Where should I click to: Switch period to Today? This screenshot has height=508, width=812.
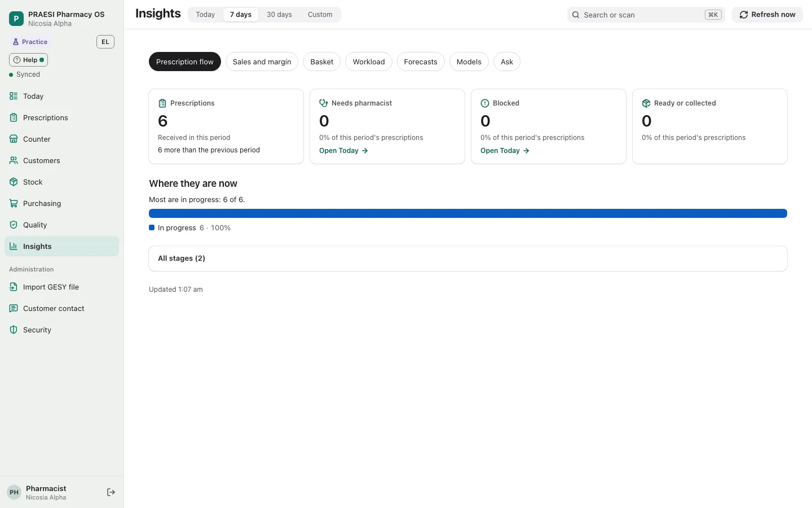click(x=205, y=15)
